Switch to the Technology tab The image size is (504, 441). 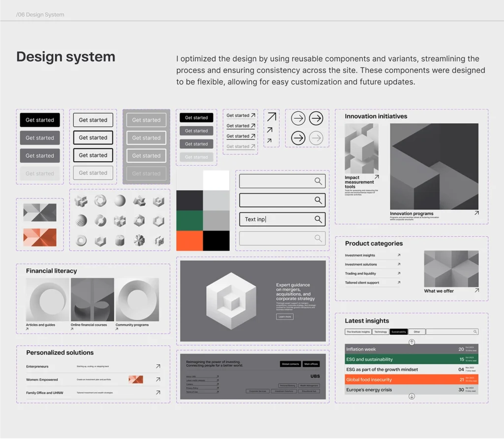[x=380, y=332]
